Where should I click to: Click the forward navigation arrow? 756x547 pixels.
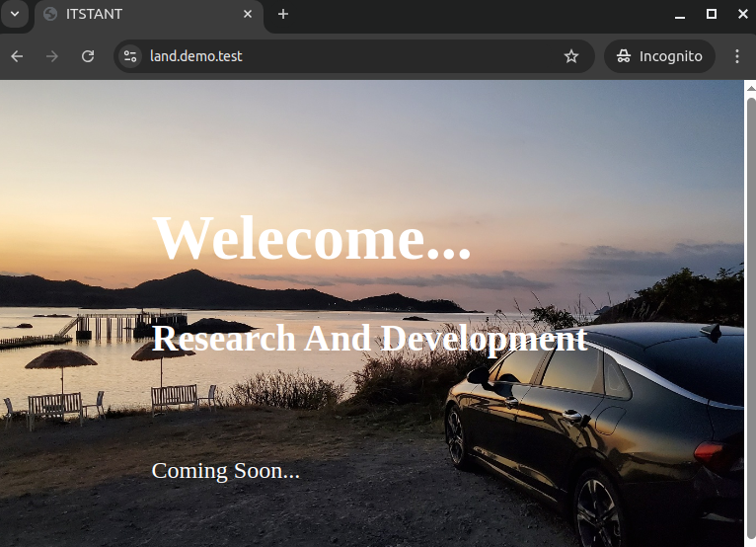point(52,56)
